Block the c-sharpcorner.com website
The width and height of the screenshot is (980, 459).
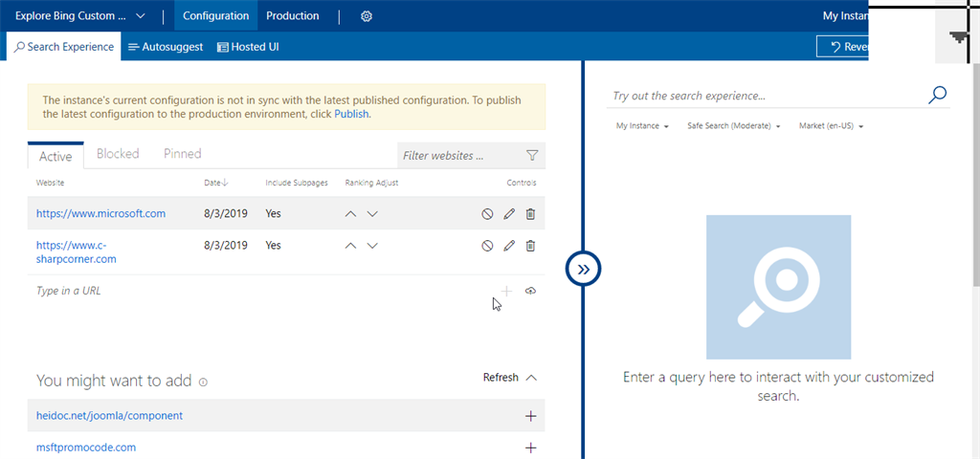[487, 246]
